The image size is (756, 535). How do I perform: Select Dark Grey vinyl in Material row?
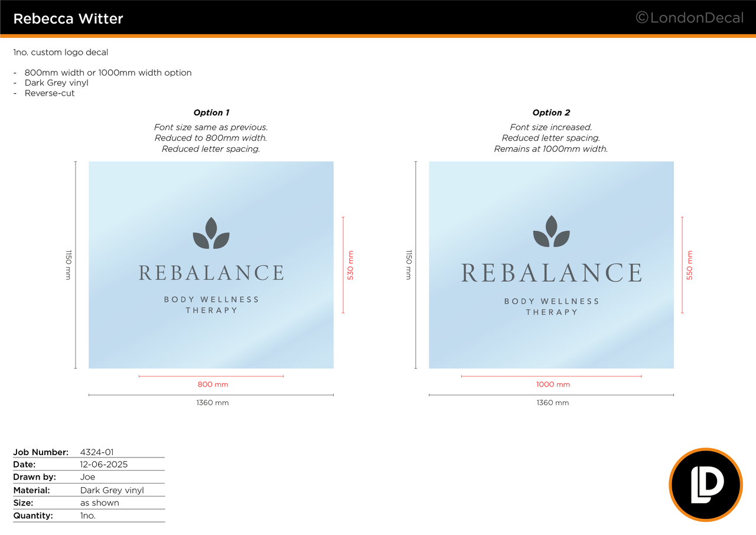pyautogui.click(x=112, y=490)
